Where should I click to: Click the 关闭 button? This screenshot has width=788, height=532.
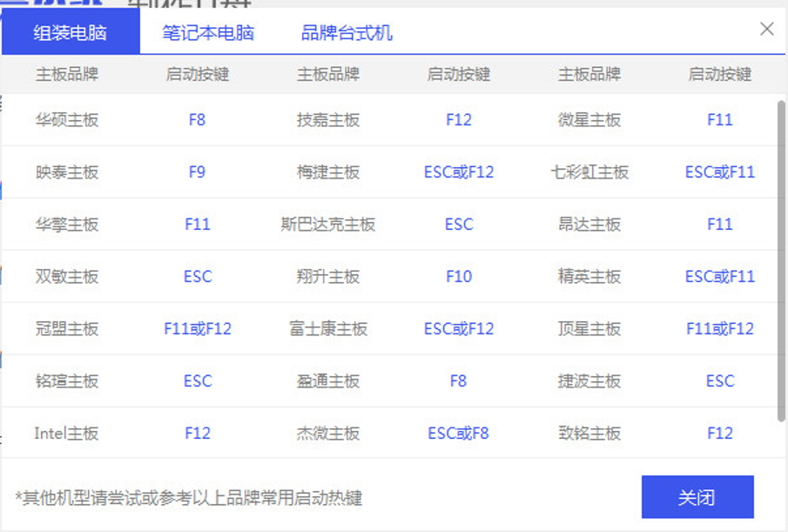[700, 497]
